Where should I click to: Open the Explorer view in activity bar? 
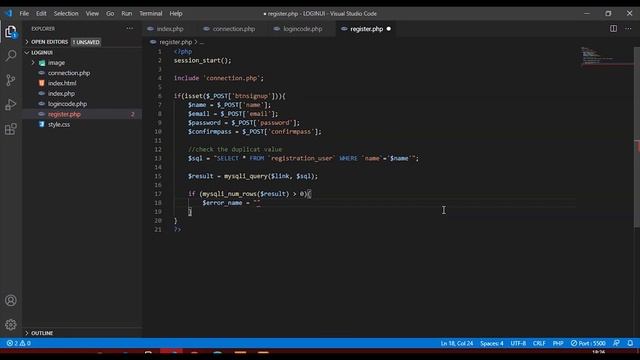click(11, 32)
